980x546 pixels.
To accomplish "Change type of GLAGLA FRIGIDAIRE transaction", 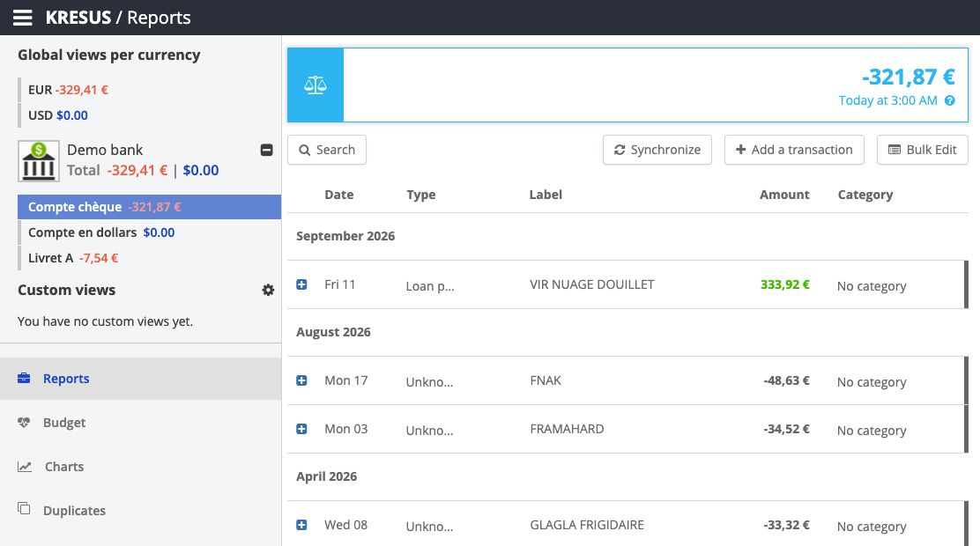I will tap(430, 526).
